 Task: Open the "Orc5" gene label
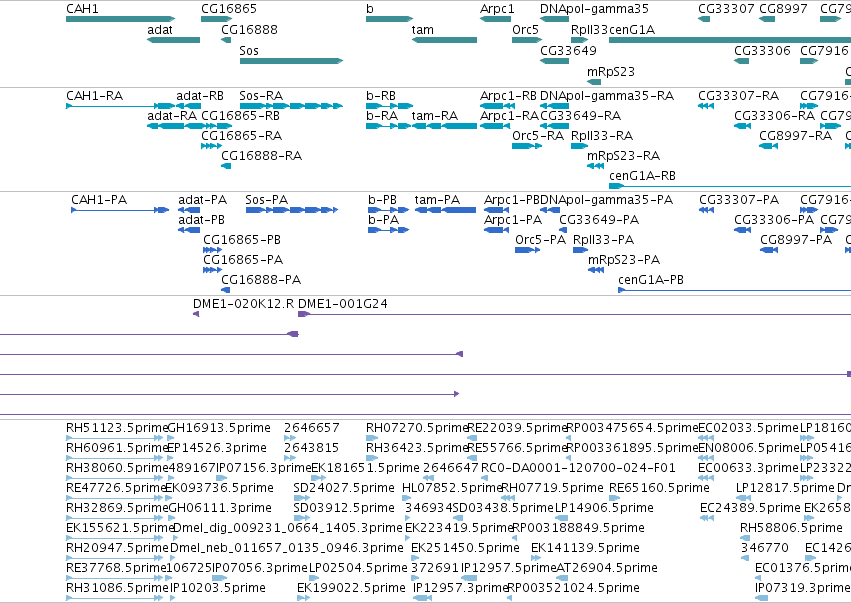point(525,30)
